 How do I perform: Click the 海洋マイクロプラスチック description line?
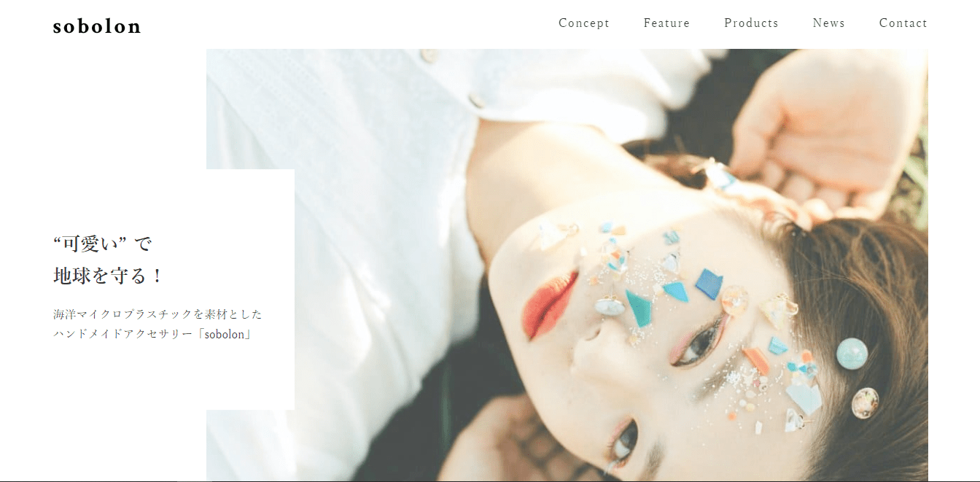[x=157, y=314]
